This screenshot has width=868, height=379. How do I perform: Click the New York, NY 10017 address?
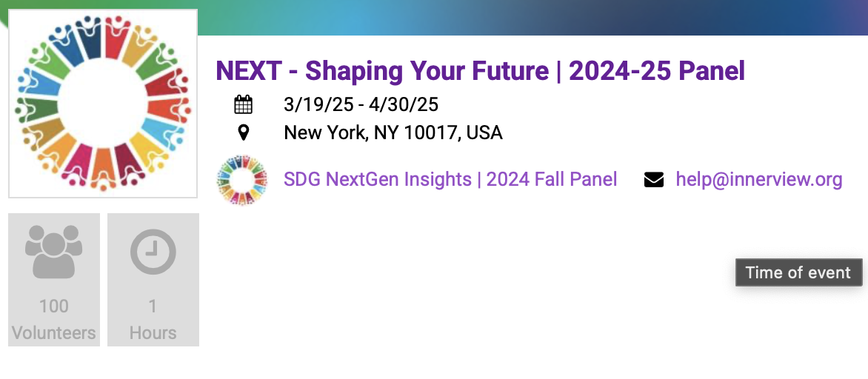[393, 133]
